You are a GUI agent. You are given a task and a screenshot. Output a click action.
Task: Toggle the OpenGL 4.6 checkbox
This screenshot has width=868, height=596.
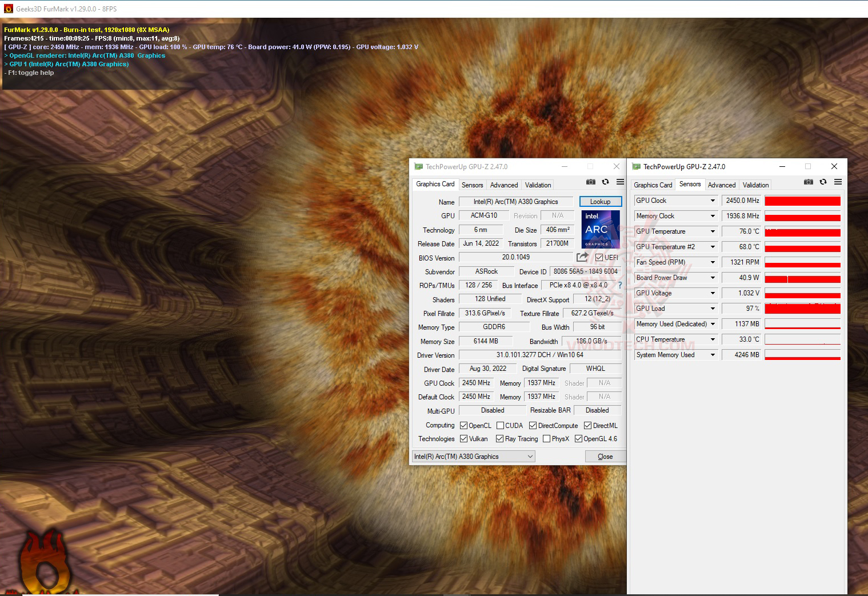578,439
